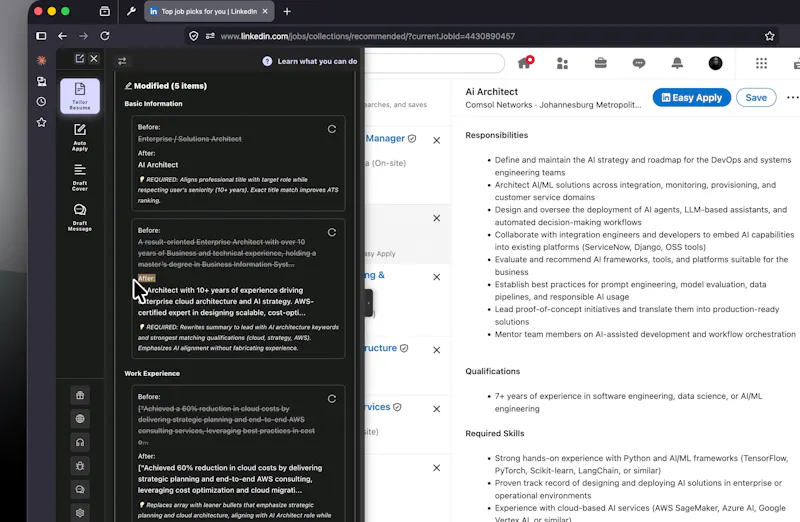Click the Work Experience section heading
The height and width of the screenshot is (522, 800).
(x=152, y=374)
